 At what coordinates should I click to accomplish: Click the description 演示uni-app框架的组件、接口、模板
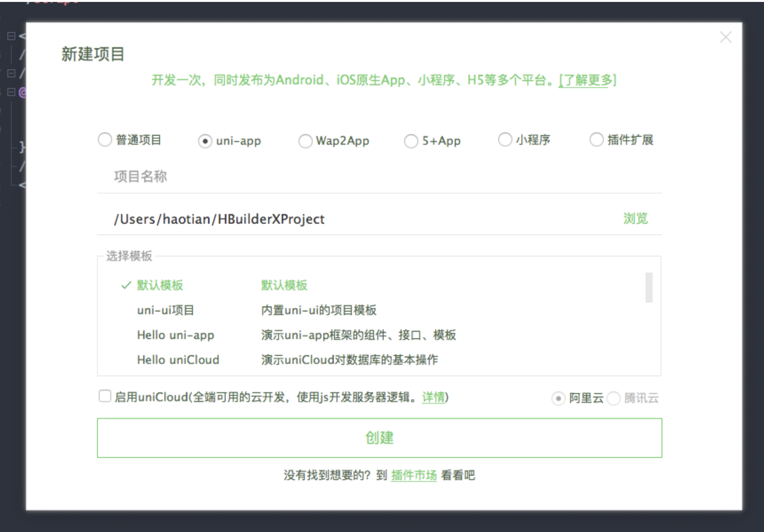point(359,335)
